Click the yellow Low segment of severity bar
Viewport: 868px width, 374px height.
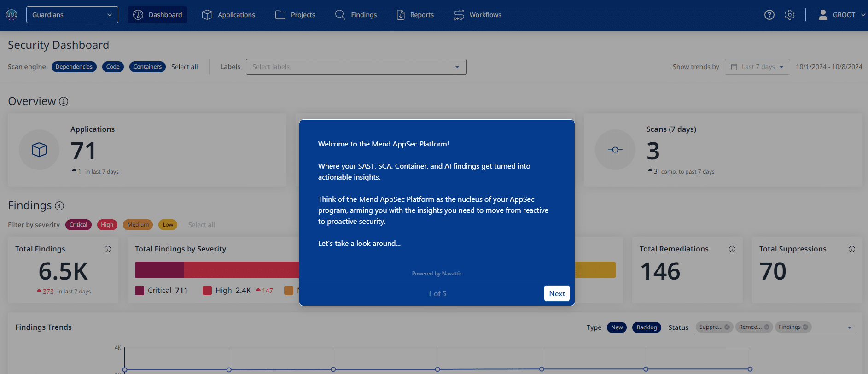point(595,270)
